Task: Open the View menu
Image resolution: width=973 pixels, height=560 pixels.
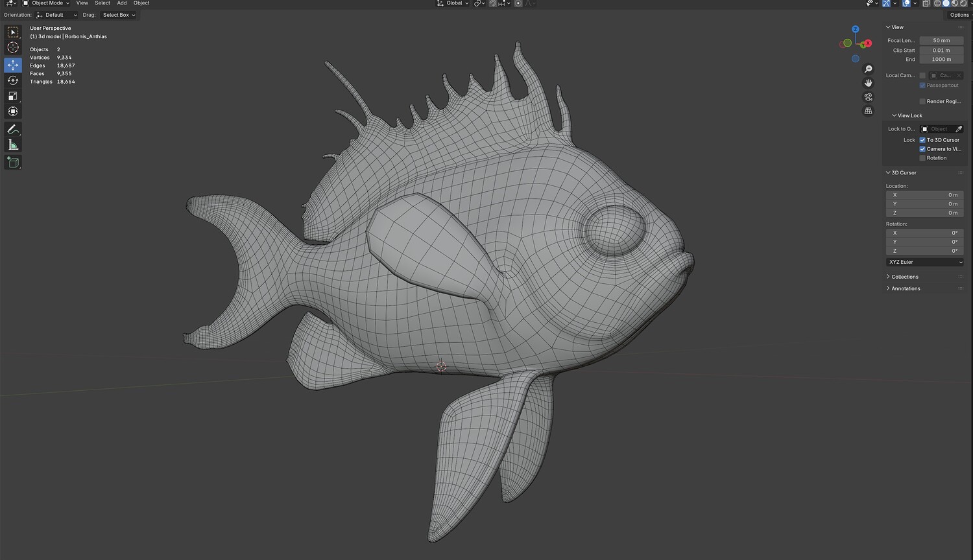Action: (x=82, y=3)
